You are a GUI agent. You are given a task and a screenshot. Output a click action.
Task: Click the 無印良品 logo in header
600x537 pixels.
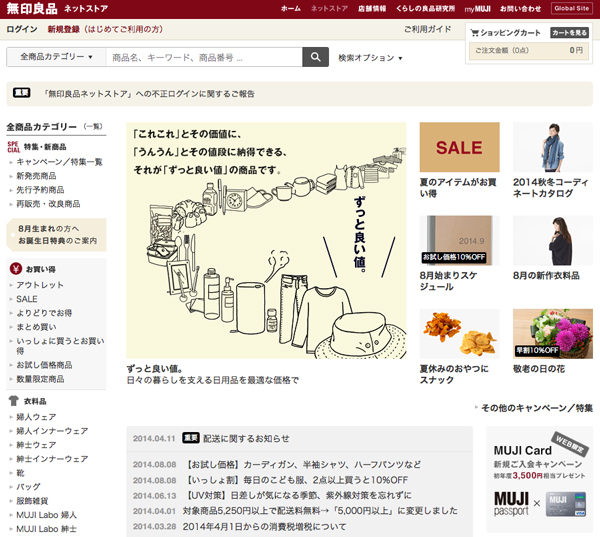pos(31,8)
